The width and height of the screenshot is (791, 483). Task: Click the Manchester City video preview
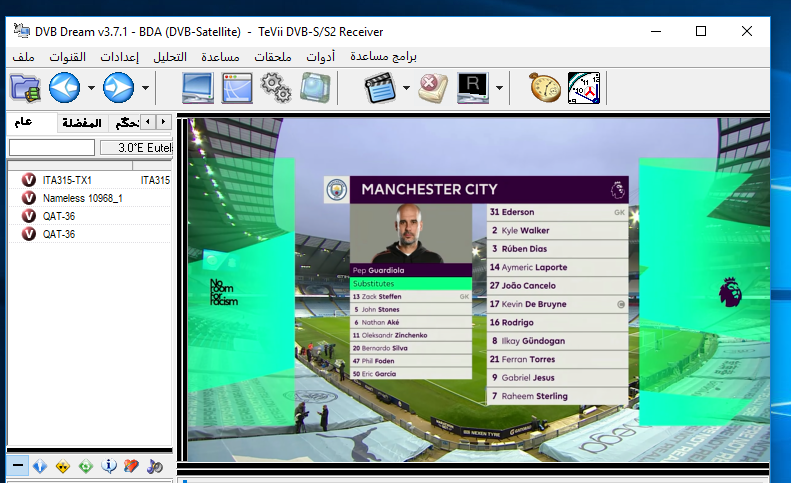[x=478, y=290]
